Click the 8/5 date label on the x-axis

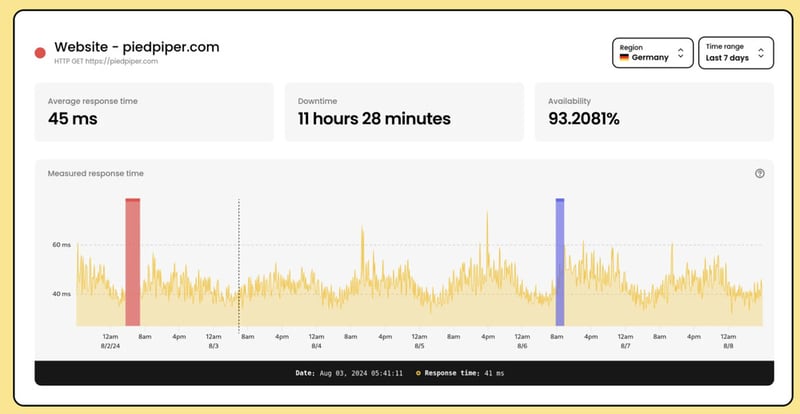419,346
